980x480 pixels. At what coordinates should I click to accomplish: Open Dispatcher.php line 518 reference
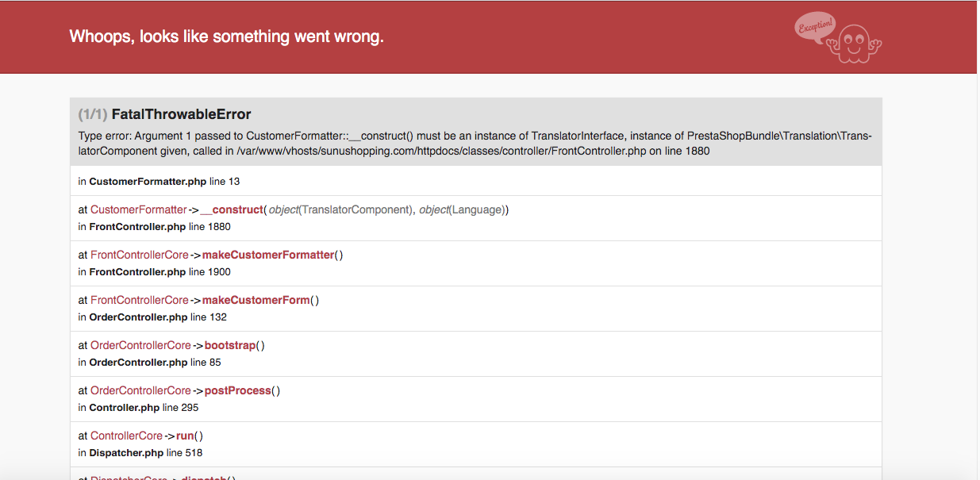point(140,453)
